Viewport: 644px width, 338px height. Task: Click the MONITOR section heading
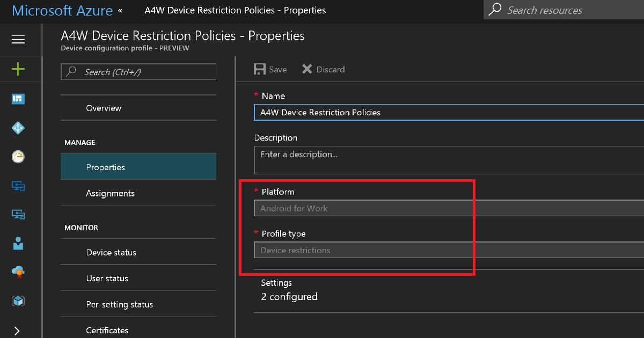coord(82,227)
